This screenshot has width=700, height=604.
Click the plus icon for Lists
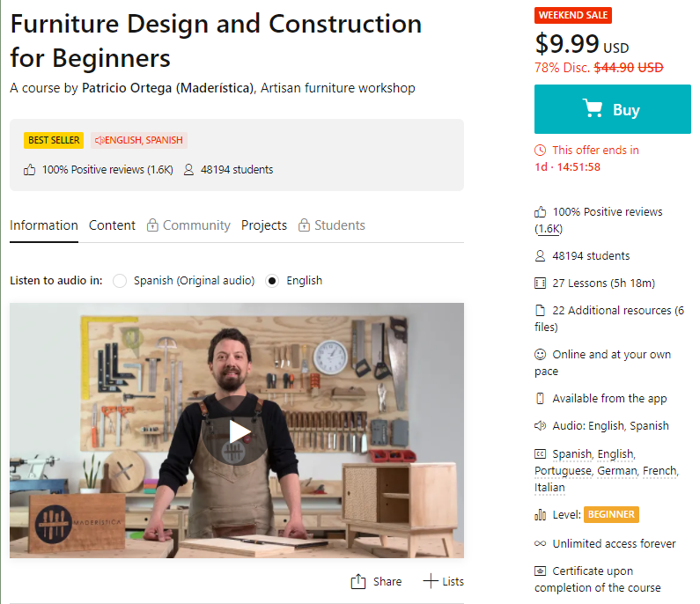pyautogui.click(x=431, y=581)
